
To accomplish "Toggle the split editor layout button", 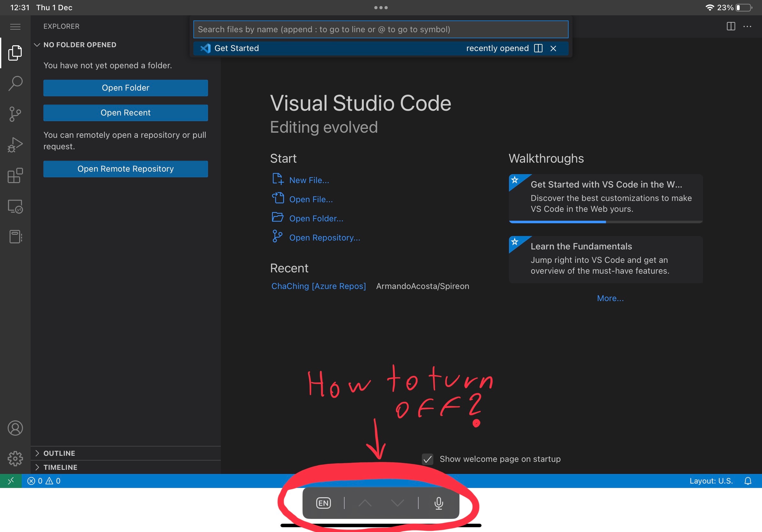I will click(731, 26).
